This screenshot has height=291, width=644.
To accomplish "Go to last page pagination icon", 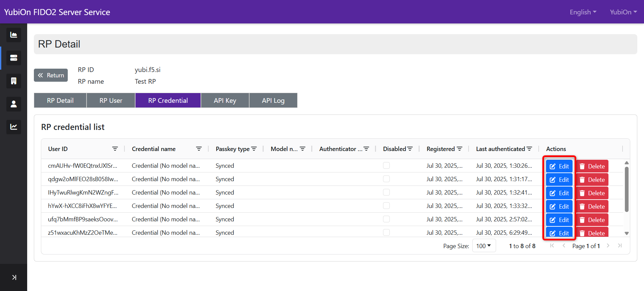I will coord(620,246).
